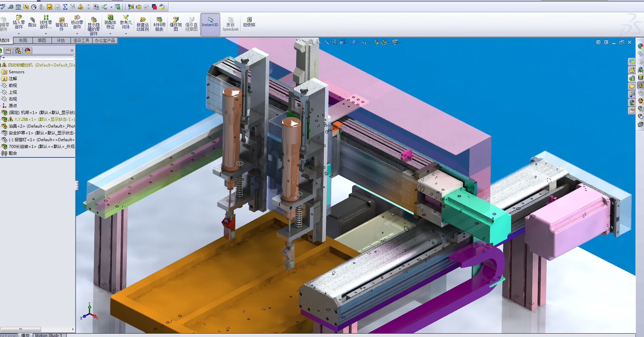The height and width of the screenshot is (337, 644).
Task: Click the Section View icon in viewport toolbar
Action: point(335,42)
